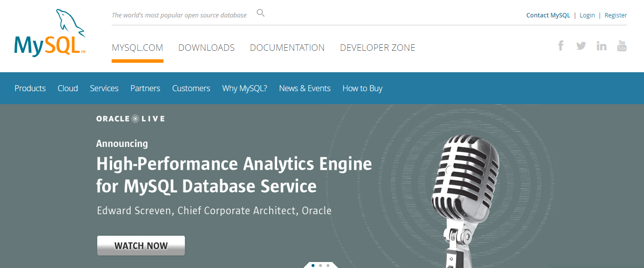Click the Login link

(x=587, y=15)
